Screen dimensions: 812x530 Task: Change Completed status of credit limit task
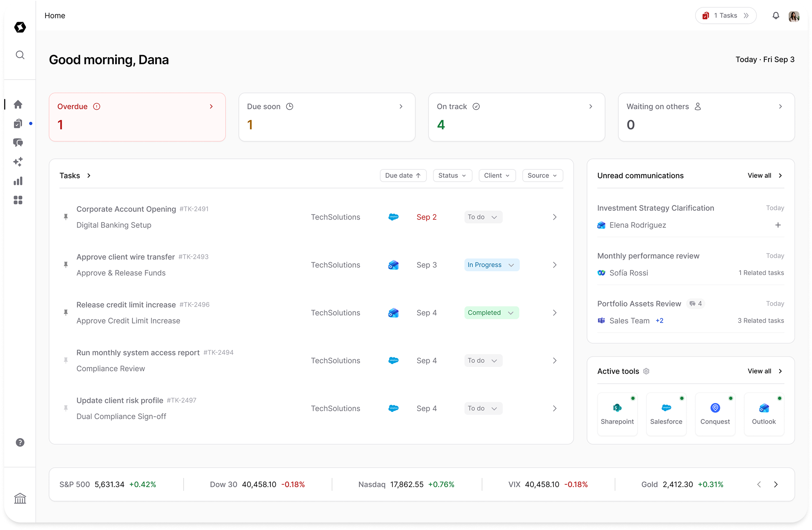pyautogui.click(x=492, y=313)
